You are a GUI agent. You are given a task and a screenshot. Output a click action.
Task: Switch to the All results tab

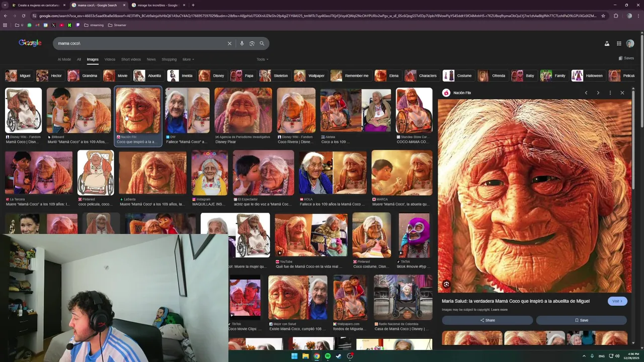click(79, 59)
